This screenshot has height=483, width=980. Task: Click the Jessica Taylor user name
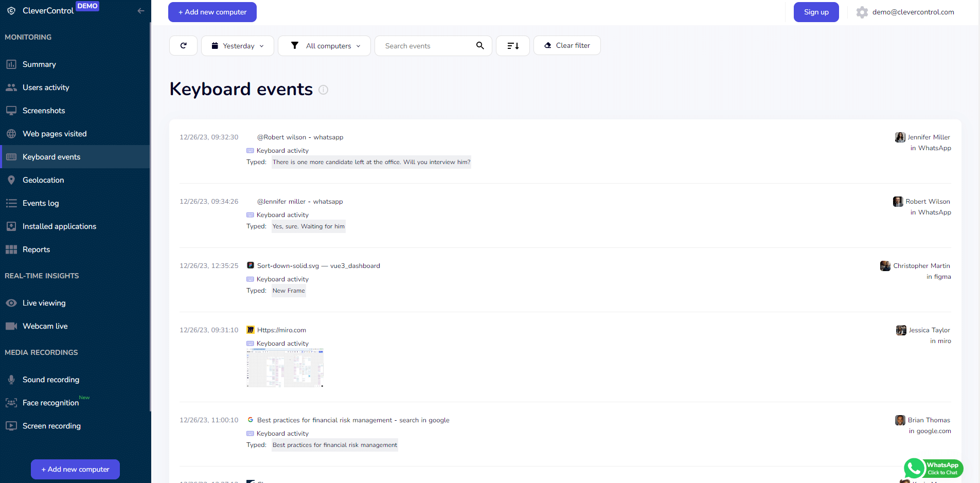(929, 330)
